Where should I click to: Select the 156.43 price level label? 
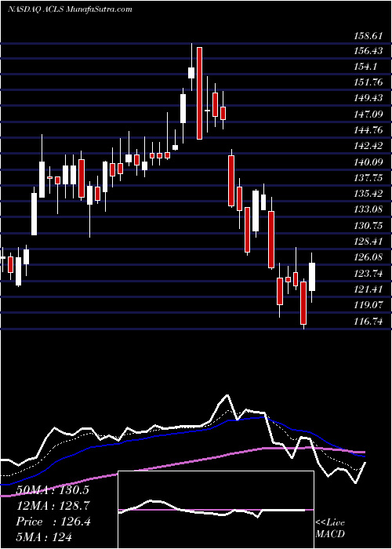coord(369,51)
